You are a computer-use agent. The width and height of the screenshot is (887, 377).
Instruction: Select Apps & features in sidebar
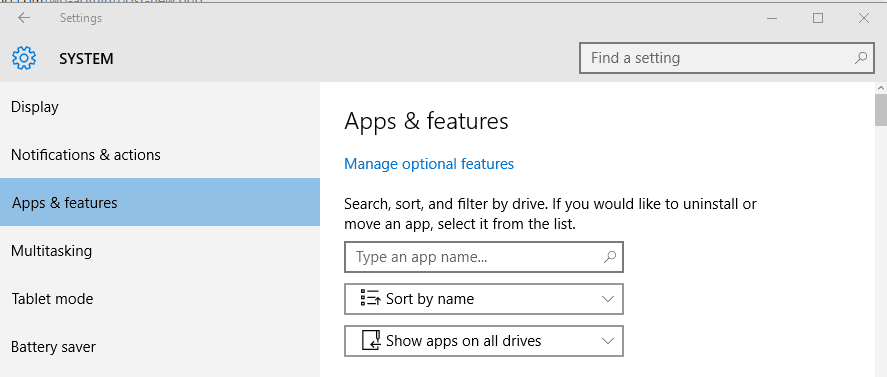pos(160,202)
